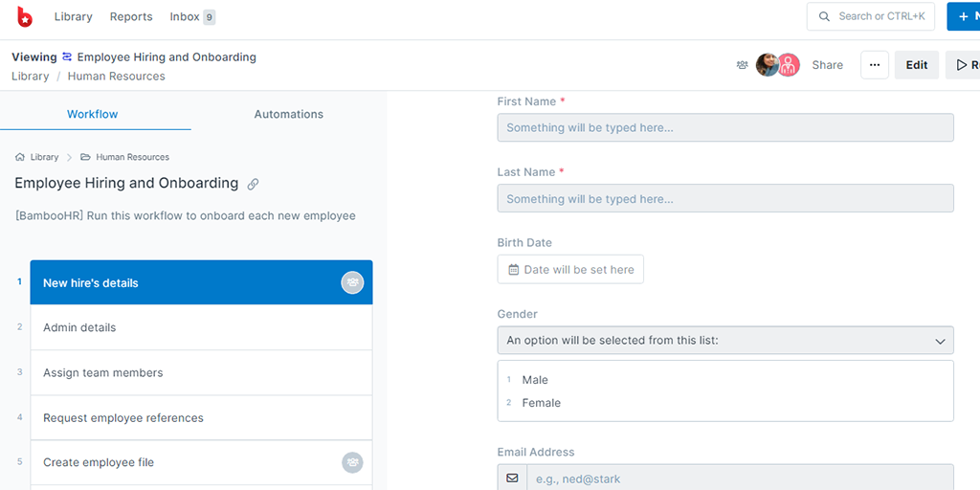Select the Admin details task
This screenshot has height=490, width=980.
(201, 327)
